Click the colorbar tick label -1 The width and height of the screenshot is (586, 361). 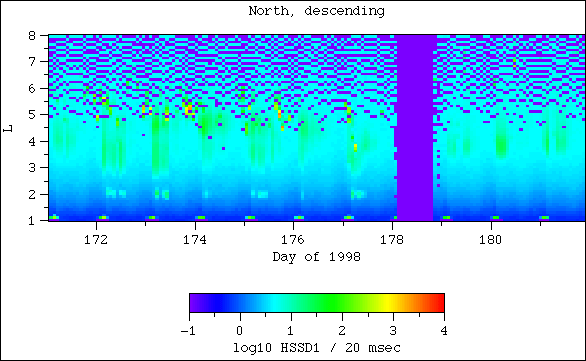click(188, 331)
